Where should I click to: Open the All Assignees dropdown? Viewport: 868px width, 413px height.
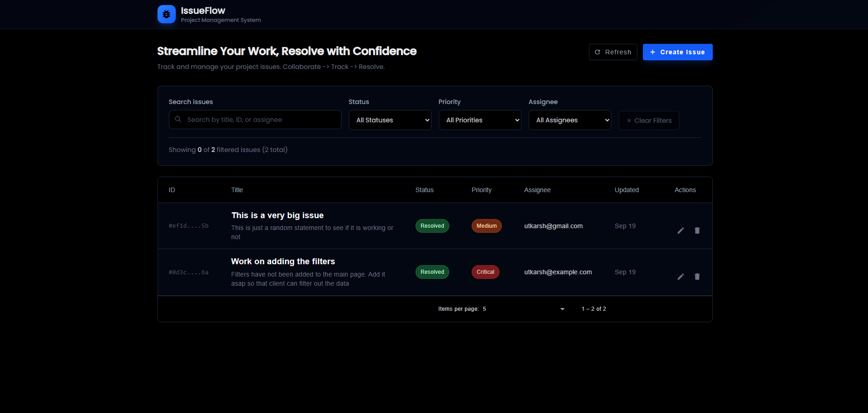click(x=569, y=120)
